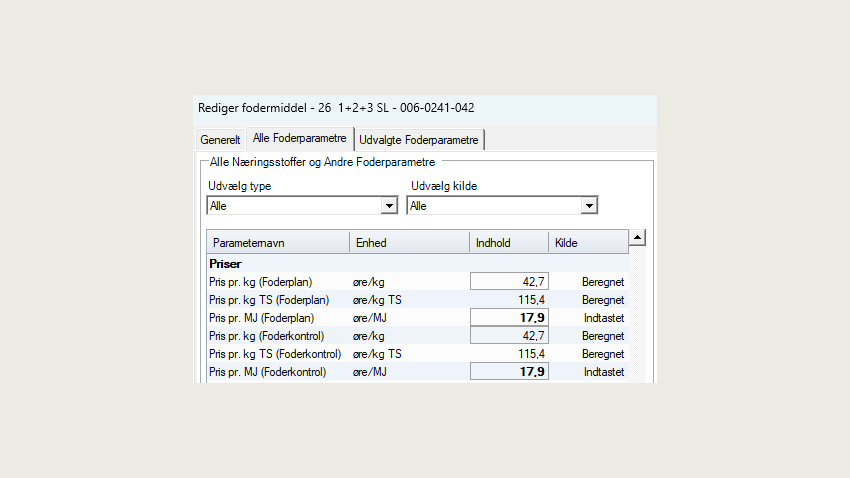Screen dimensions: 850x478
Task: Click the Udvælg type dropdown arrow
Action: (389, 206)
